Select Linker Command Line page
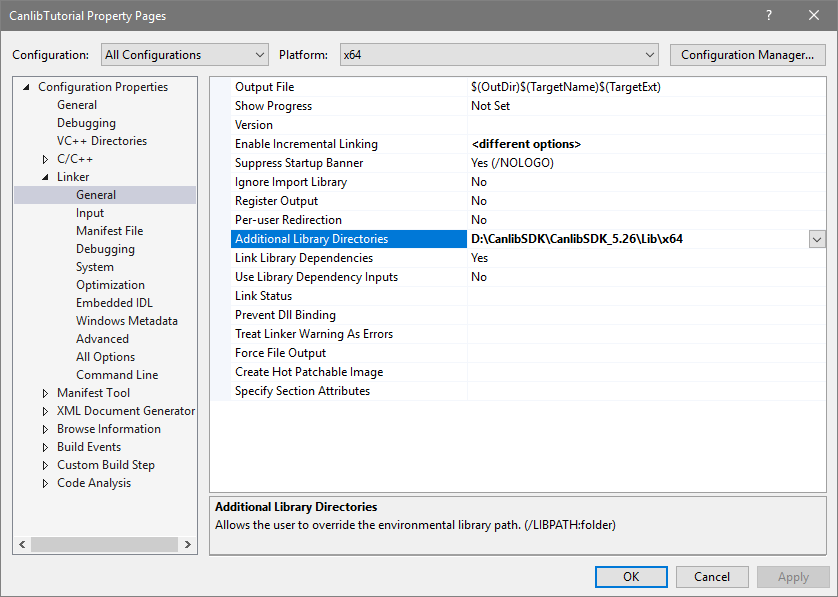Image resolution: width=838 pixels, height=597 pixels. tap(117, 375)
